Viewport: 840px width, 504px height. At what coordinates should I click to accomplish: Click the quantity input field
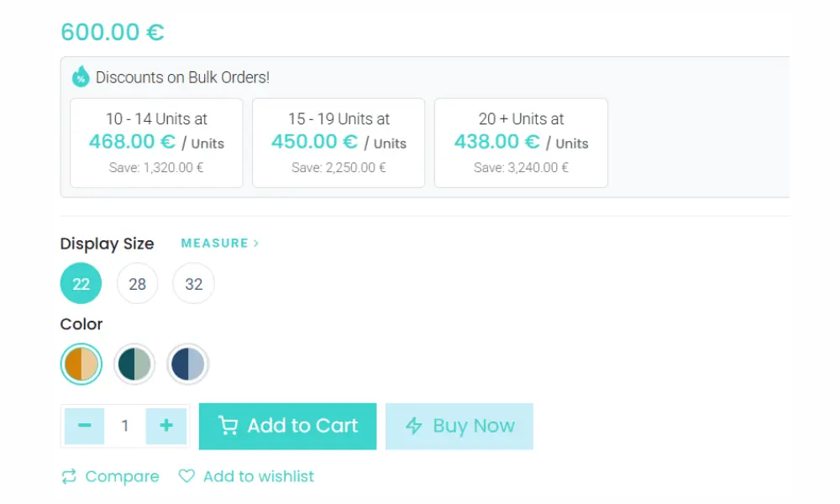(x=125, y=426)
